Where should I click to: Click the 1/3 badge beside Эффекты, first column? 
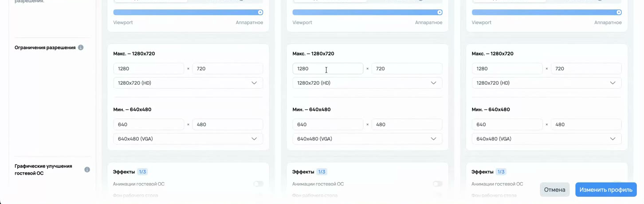[142, 172]
